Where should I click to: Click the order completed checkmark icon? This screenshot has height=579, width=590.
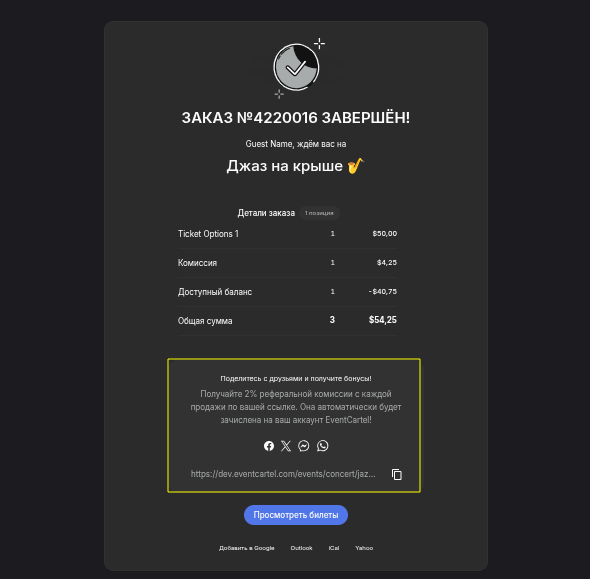[296, 68]
